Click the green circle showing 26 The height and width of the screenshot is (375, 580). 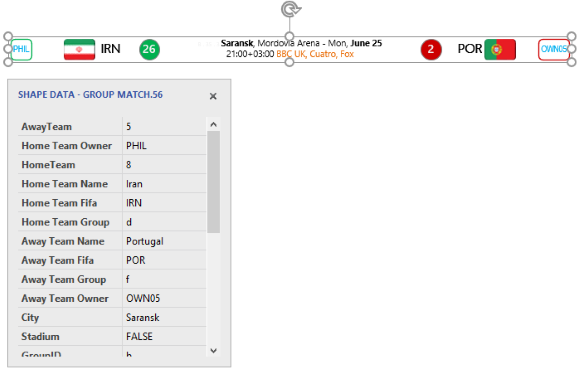(x=149, y=49)
